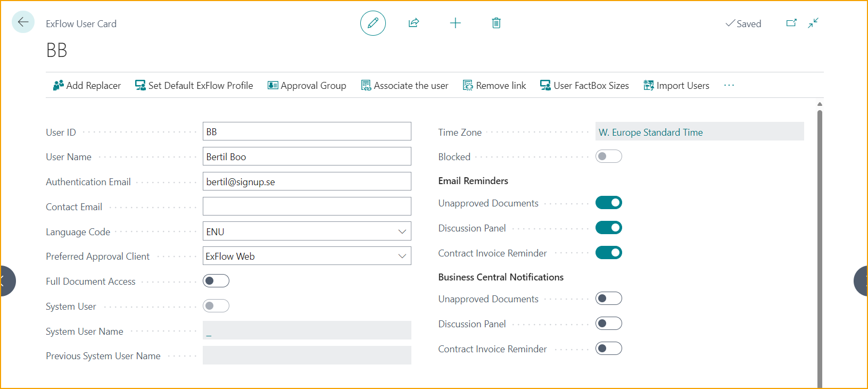The height and width of the screenshot is (389, 868).
Task: Click the BB page heading
Action: pyautogui.click(x=56, y=50)
